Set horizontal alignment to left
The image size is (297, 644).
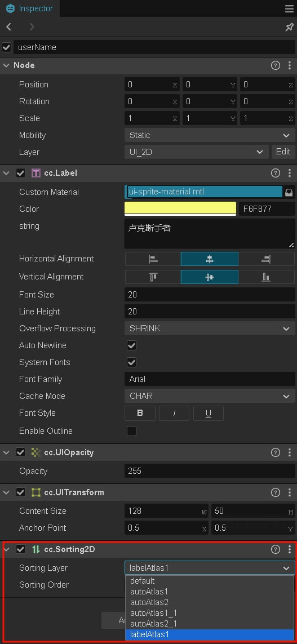pyautogui.click(x=153, y=259)
